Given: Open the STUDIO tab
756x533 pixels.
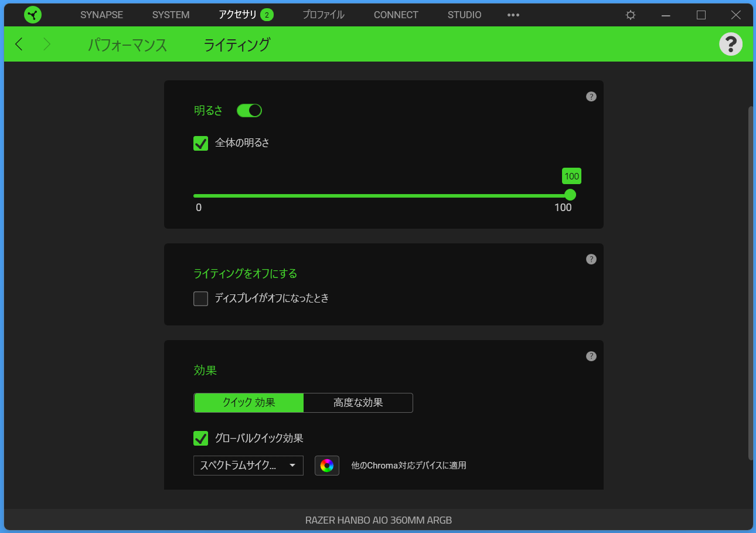Looking at the screenshot, I should pyautogui.click(x=465, y=15).
